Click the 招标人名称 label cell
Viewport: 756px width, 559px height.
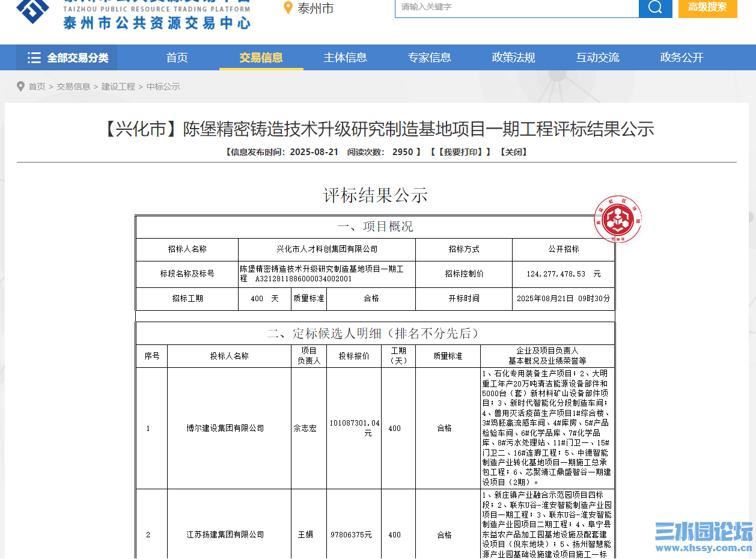[x=187, y=249]
